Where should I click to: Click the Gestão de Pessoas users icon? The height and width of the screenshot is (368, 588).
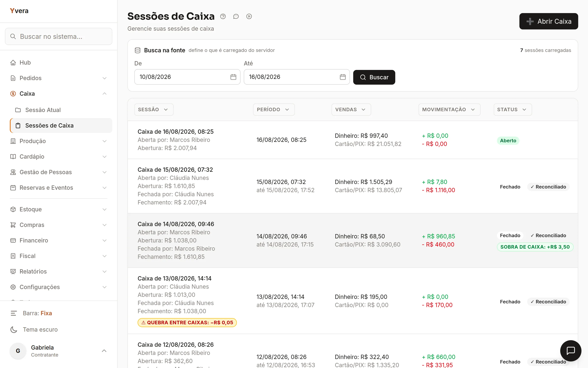point(13,172)
